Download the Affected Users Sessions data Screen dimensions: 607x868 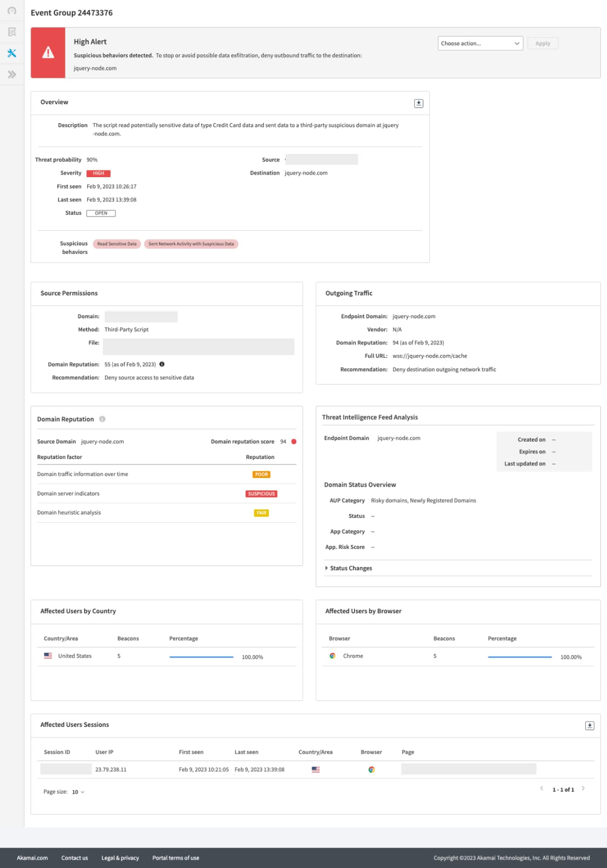(x=589, y=726)
